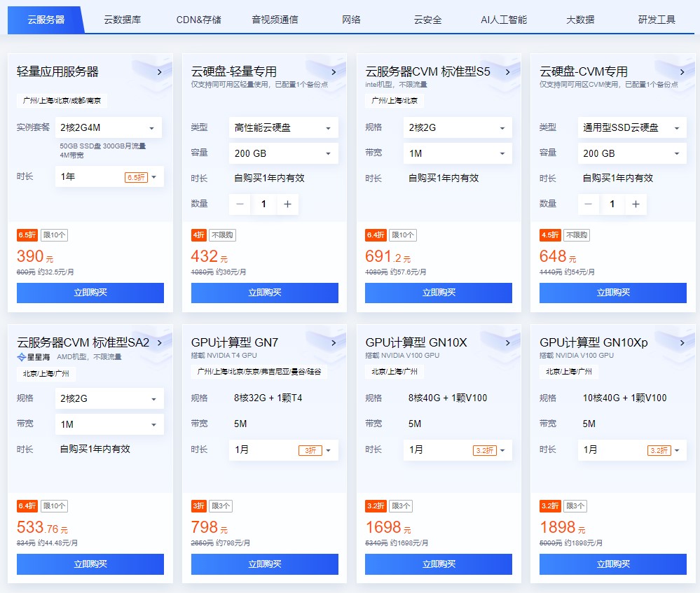Image resolution: width=700 pixels, height=593 pixels.
Task: Open the 1月 duration dropdown for GN7
Action: point(284,449)
